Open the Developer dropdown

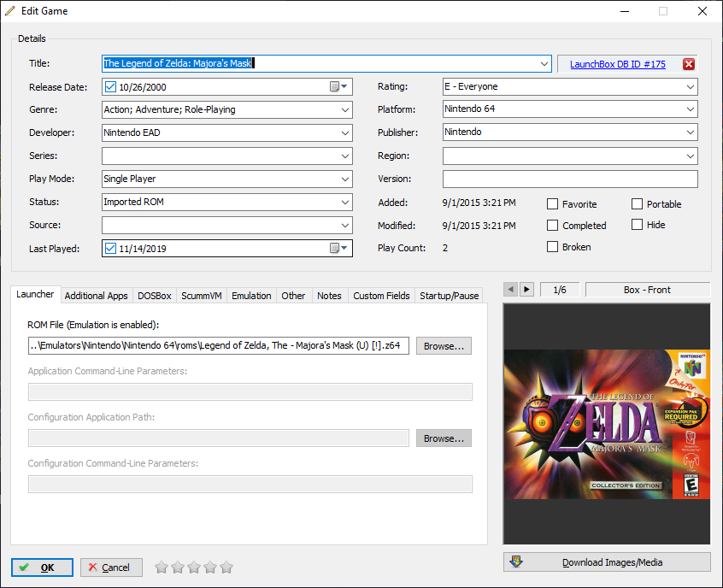345,132
